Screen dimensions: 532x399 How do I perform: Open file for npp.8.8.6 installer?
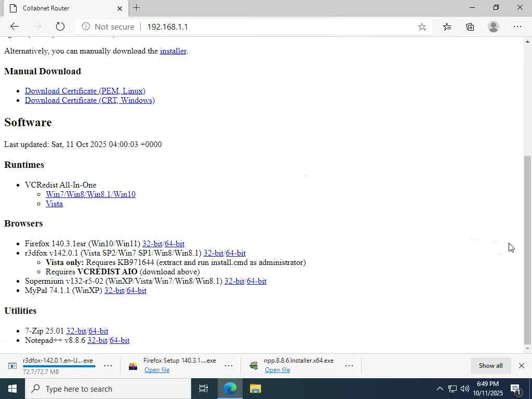(277, 370)
